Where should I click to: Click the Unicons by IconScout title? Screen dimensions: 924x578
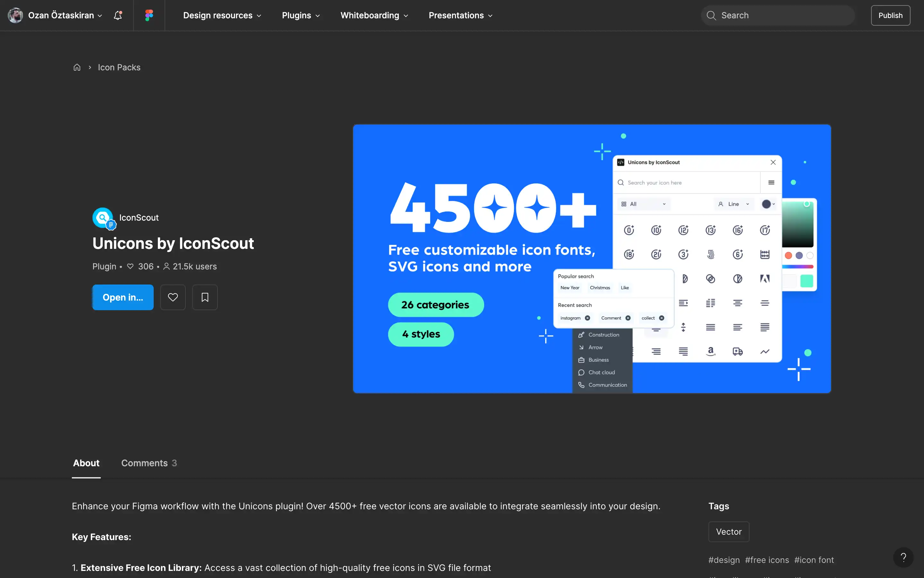(173, 243)
